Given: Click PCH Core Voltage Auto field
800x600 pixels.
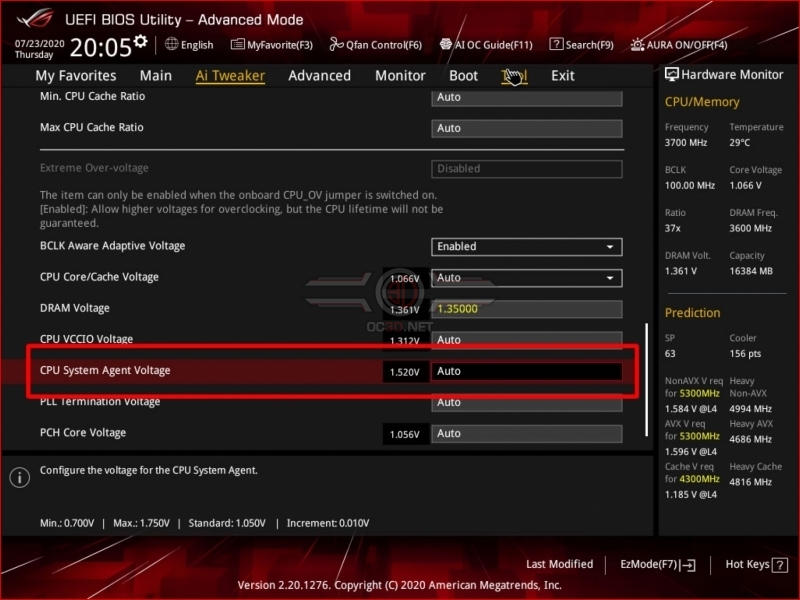Looking at the screenshot, I should pyautogui.click(x=527, y=433).
